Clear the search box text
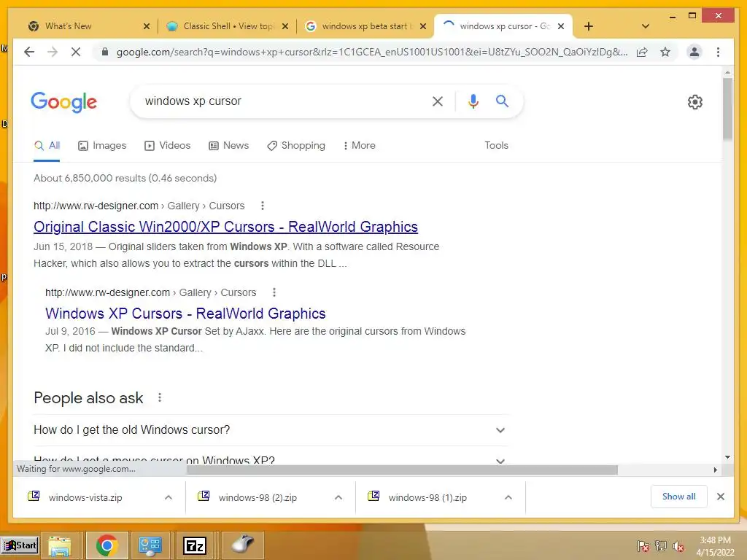Image resolution: width=747 pixels, height=560 pixels. [438, 101]
